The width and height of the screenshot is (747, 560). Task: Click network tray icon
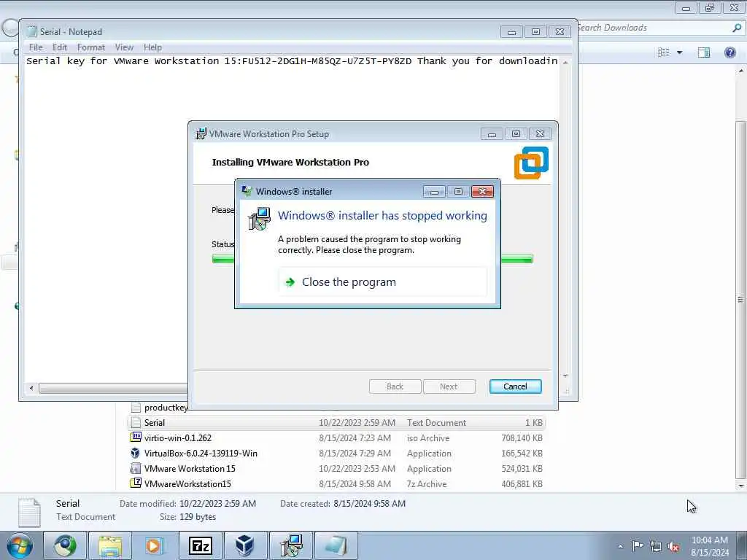point(656,547)
